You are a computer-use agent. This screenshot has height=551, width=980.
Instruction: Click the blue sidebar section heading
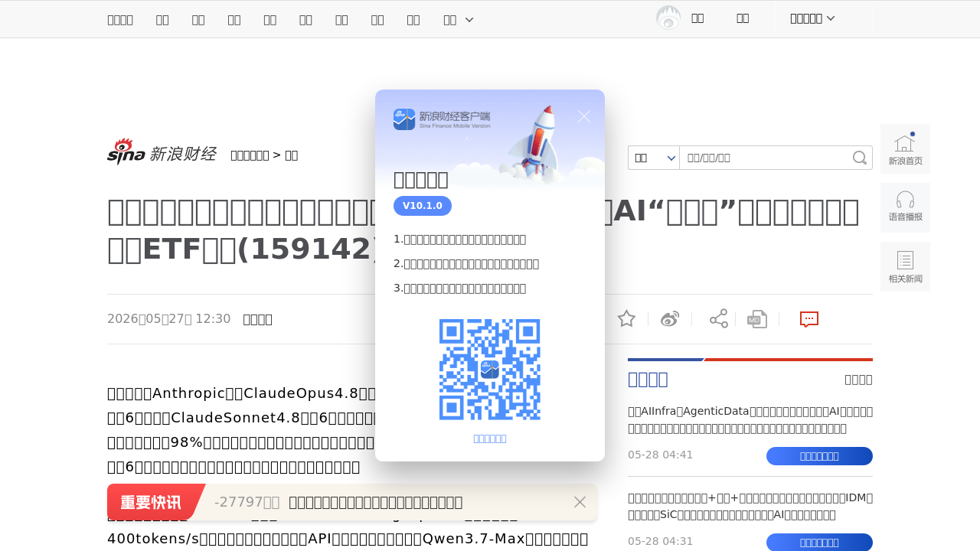(x=648, y=379)
